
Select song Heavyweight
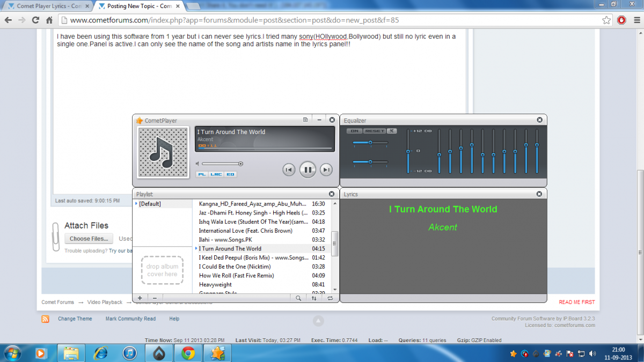[262, 284]
